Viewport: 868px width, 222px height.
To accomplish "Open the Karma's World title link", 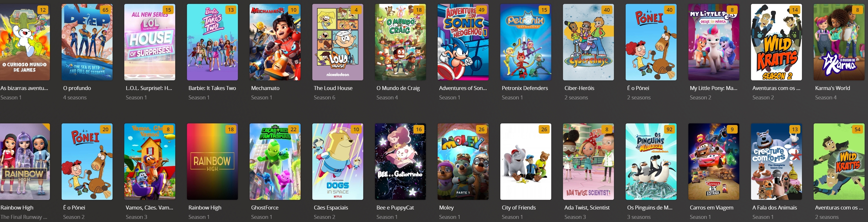I will 832,88.
